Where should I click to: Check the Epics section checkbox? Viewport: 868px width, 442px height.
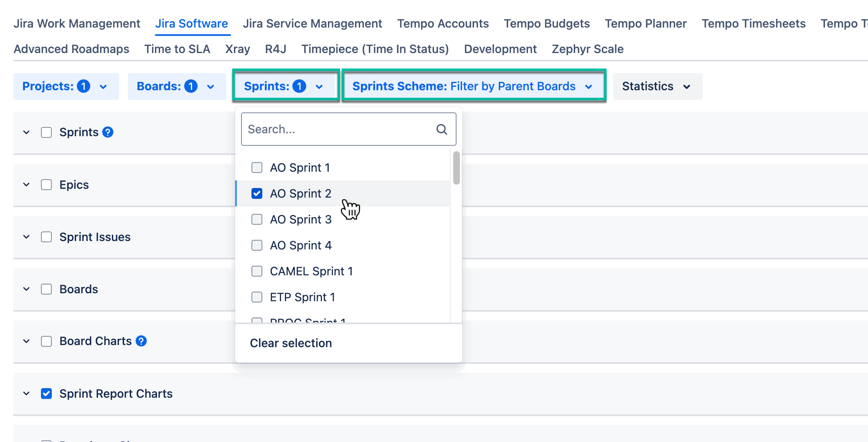(x=46, y=184)
